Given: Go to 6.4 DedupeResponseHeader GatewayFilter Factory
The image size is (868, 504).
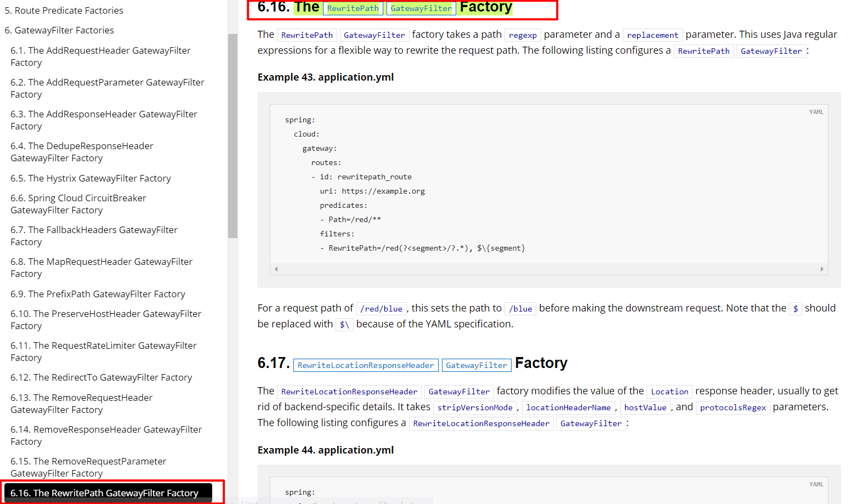Looking at the screenshot, I should tap(82, 152).
